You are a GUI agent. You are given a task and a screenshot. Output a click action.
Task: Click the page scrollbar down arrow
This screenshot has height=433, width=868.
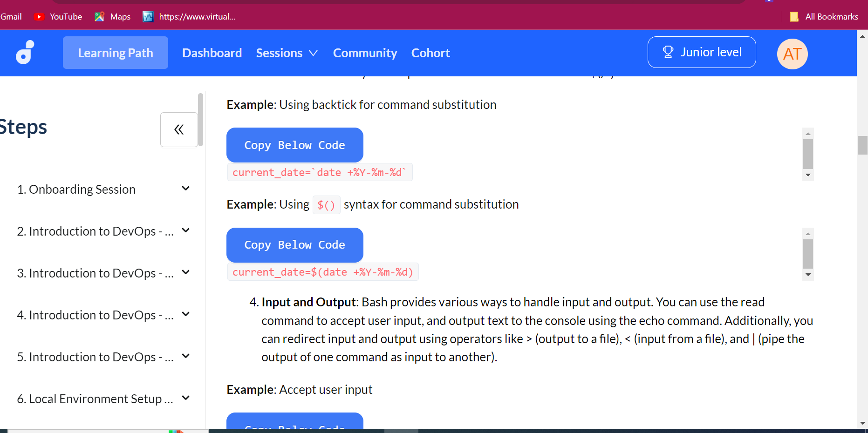(861, 424)
